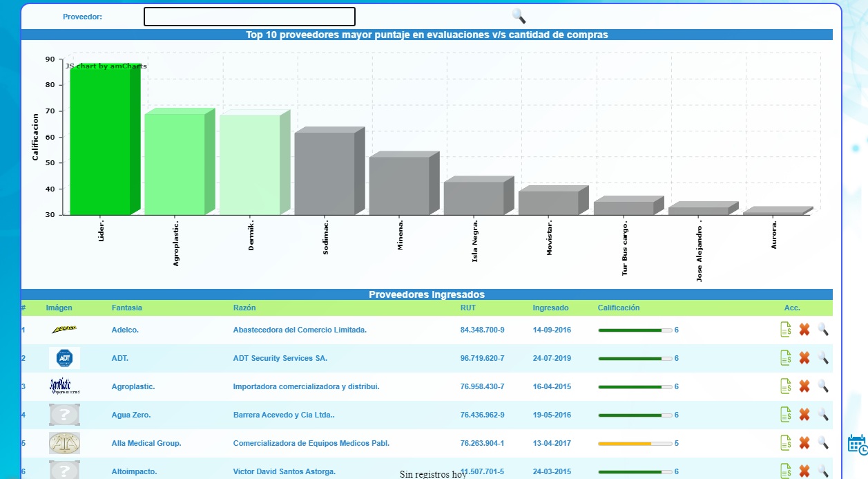
Task: Click ADT Security Services SA. link
Action: (x=280, y=359)
